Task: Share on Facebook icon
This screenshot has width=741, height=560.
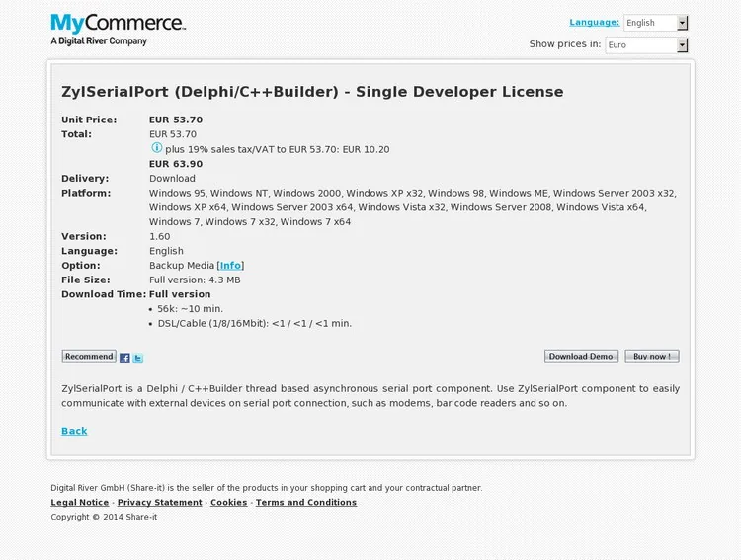Action: (124, 359)
